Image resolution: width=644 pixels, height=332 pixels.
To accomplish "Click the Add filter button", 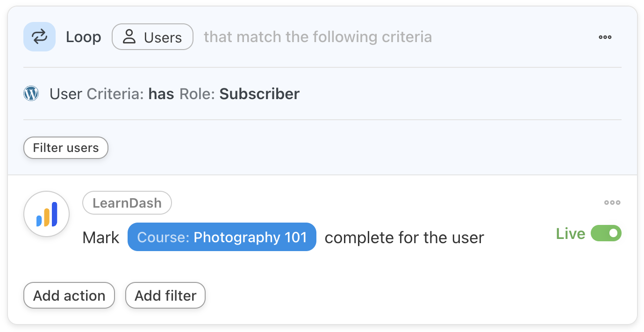I will 165,296.
